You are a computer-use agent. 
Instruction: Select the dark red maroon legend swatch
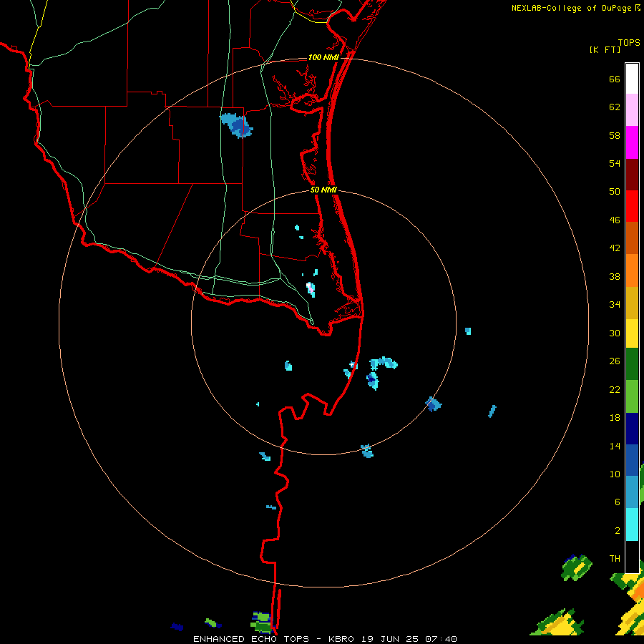click(x=632, y=174)
